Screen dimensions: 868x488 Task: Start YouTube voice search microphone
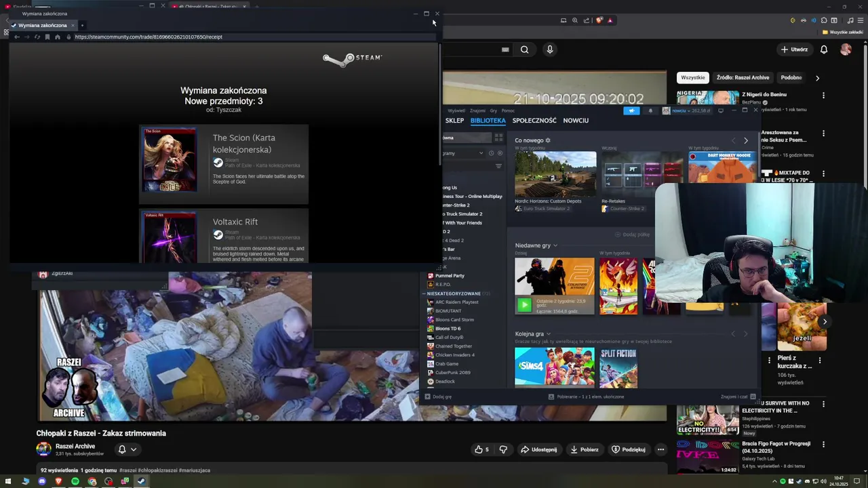point(550,49)
